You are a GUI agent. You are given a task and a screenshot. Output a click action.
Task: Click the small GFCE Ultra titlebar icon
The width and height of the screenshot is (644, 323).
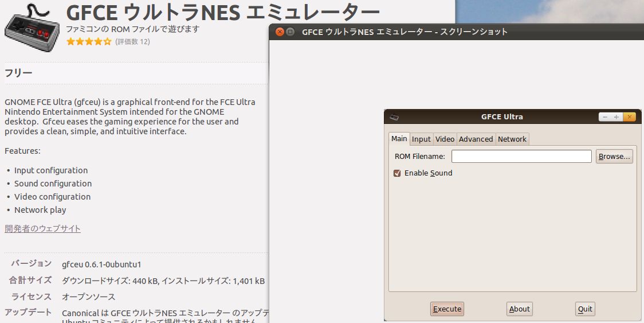coord(394,117)
